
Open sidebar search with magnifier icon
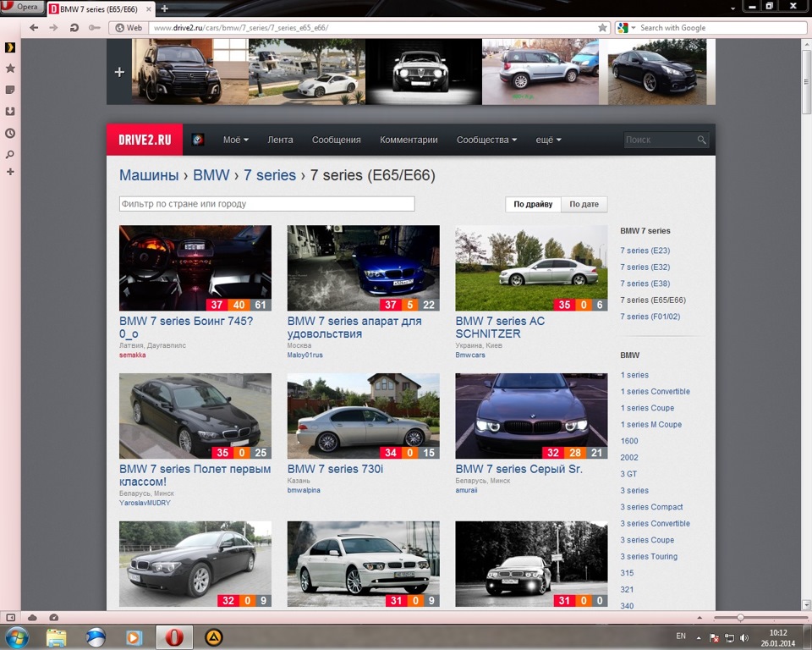10,155
